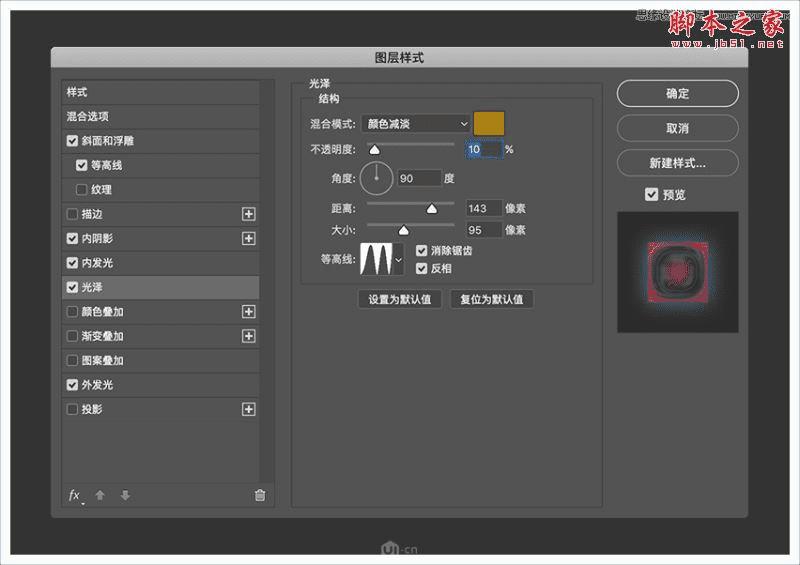Uncheck 外发光 checkbox

(x=72, y=385)
